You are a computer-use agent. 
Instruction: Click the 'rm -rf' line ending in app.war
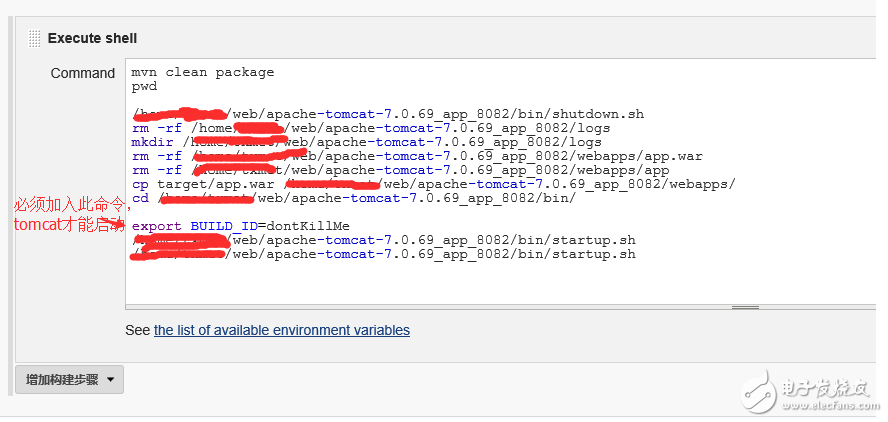click(x=417, y=156)
